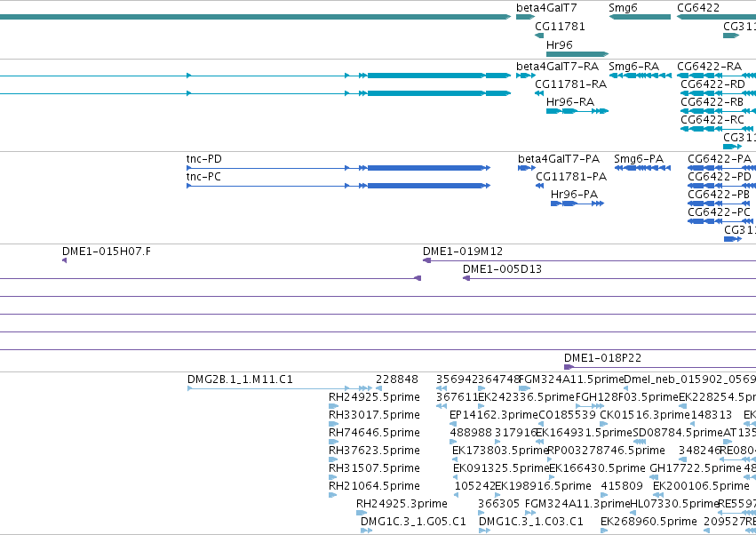
Task: Select the beta4GalT7 gene label
Action: click(x=546, y=8)
